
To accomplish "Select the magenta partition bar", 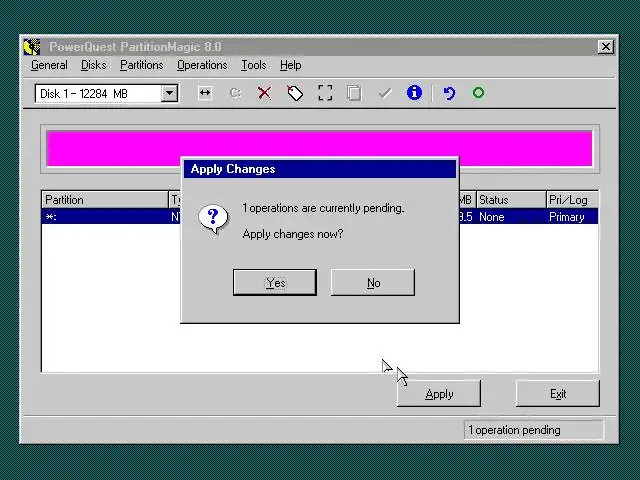I will click(x=319, y=149).
